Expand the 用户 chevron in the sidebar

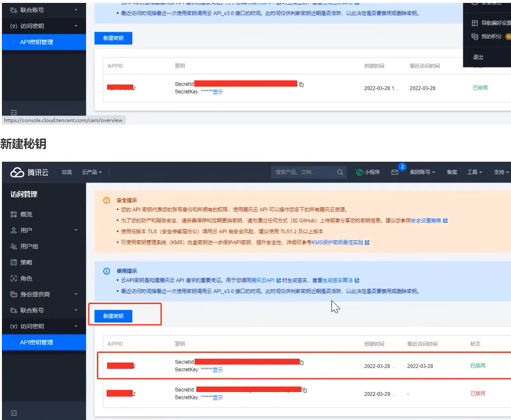[x=76, y=230]
